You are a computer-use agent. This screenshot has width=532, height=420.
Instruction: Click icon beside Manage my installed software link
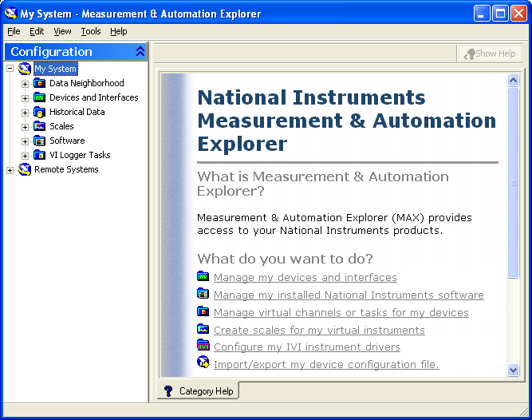[203, 293]
